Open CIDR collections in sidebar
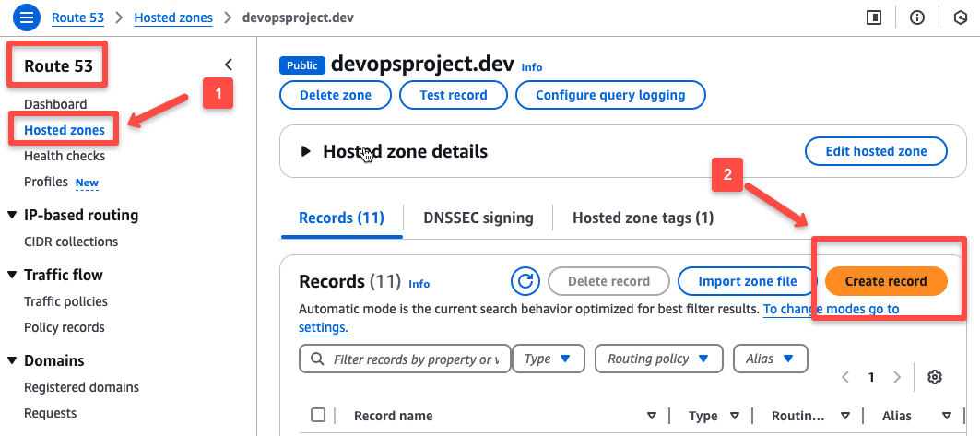 tap(71, 242)
